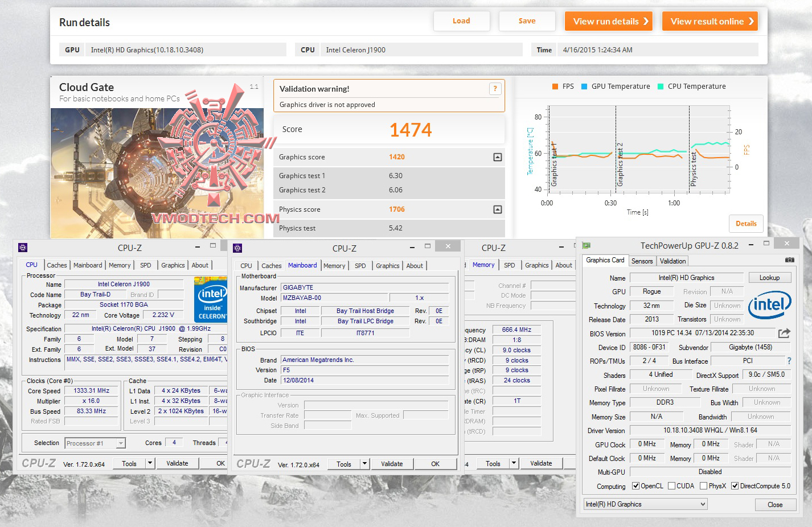Collapse the Physics score section
The height and width of the screenshot is (527, 812).
coord(497,209)
